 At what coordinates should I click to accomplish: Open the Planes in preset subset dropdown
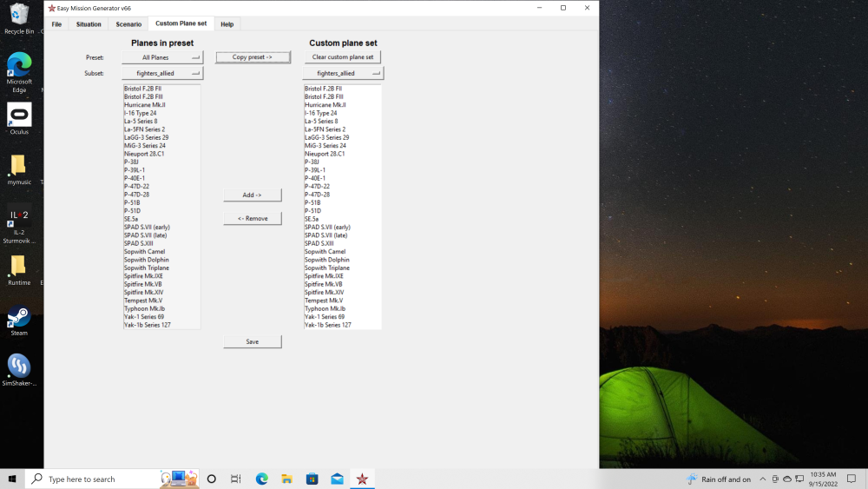click(162, 73)
